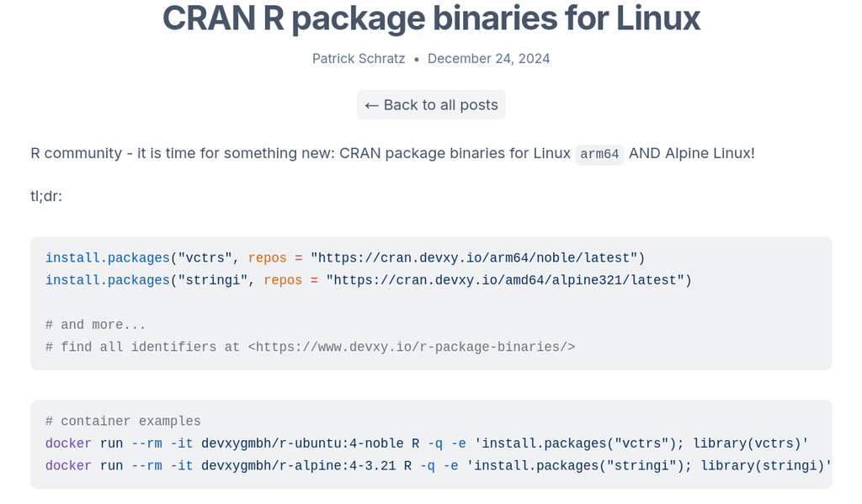Click install.packages on the stringi code line
Viewport: 862px width, 504px height.
[x=107, y=280]
